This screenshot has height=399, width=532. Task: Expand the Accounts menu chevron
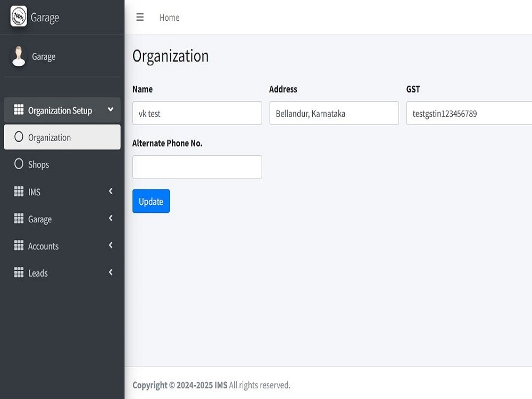point(111,245)
